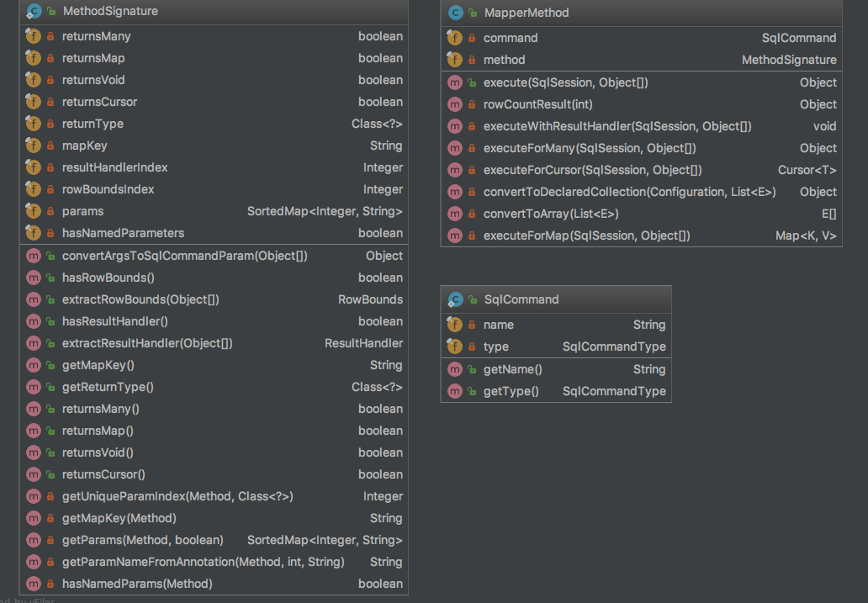Viewport: 868px width, 603px height.
Task: Select the MethodSignature class header
Action: 214,11
